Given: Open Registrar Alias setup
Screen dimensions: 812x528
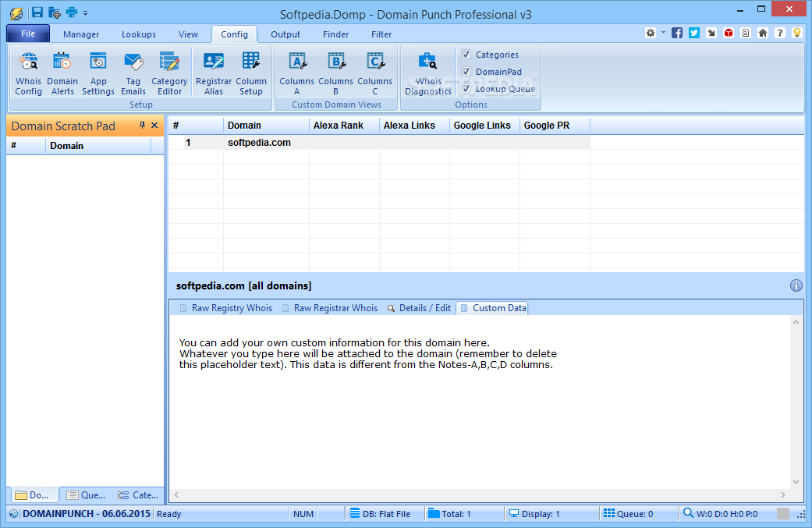Looking at the screenshot, I should [x=214, y=73].
